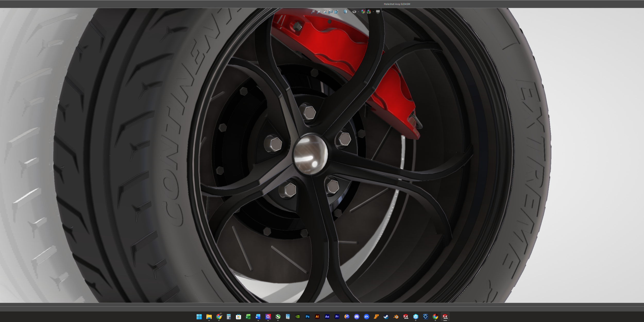Launch Photoshop from the taskbar

tap(307, 317)
